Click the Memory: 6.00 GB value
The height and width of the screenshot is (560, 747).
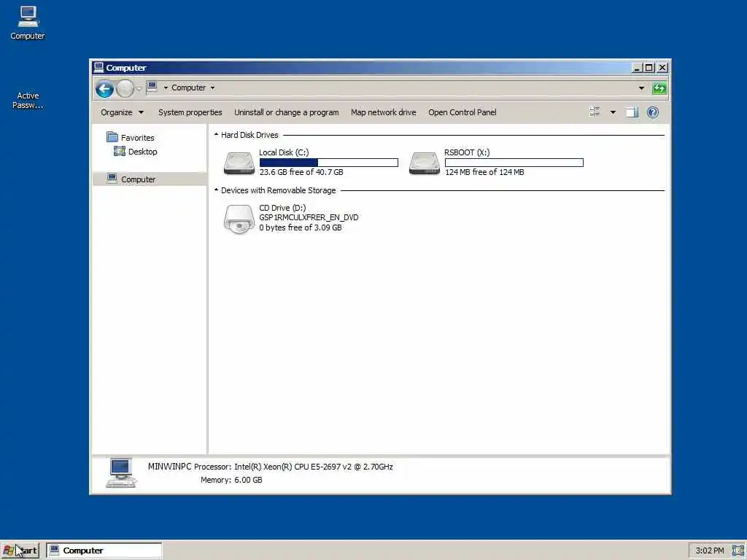click(x=248, y=480)
